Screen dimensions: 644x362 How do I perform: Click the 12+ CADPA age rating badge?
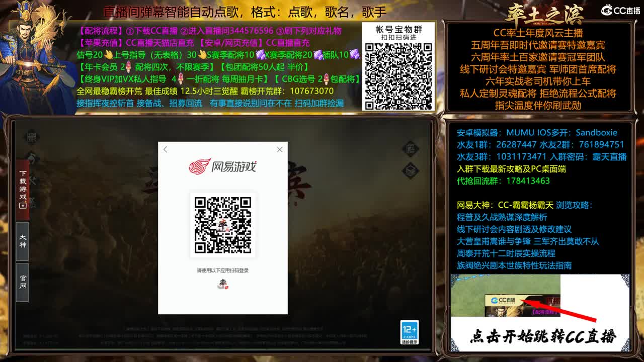click(x=410, y=332)
